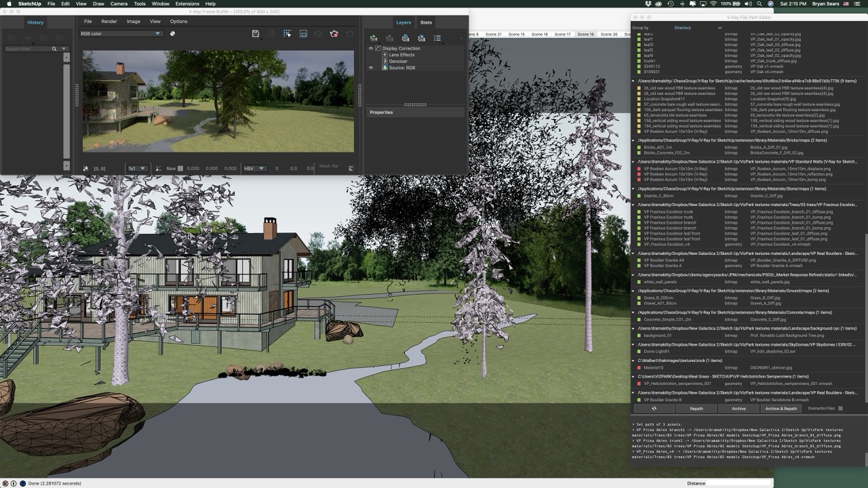Image resolution: width=868 pixels, height=488 pixels.
Task: Click the pixel info lock icon
Action: (x=85, y=168)
